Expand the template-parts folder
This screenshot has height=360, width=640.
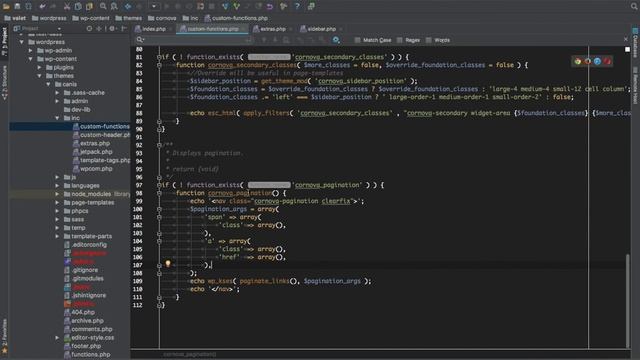(x=58, y=236)
